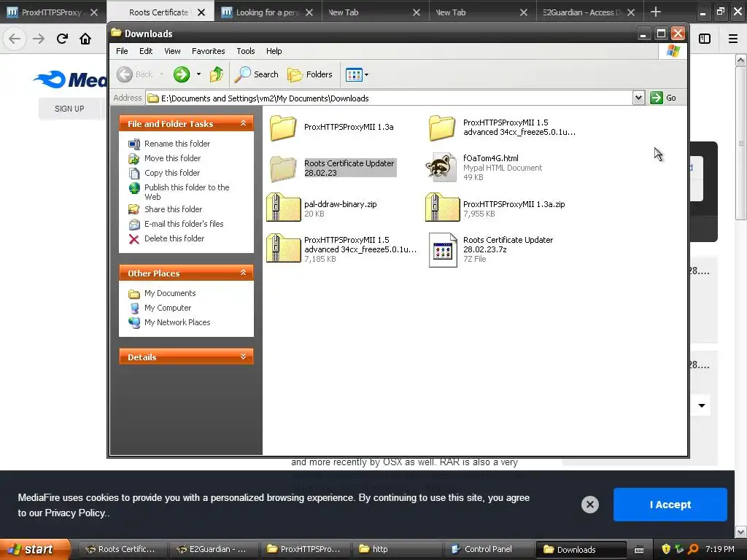Select pal-ddraw-binary.zip archive icon

pyautogui.click(x=283, y=208)
